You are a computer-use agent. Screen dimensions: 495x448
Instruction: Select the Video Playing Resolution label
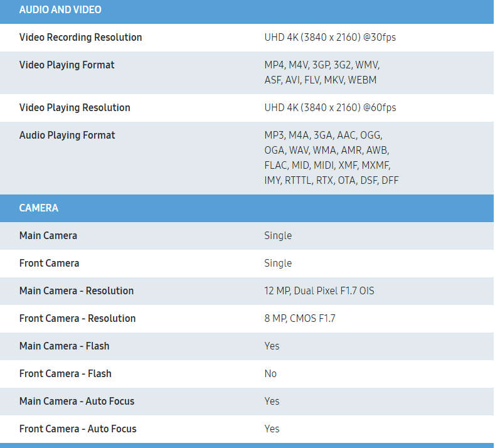coord(75,107)
